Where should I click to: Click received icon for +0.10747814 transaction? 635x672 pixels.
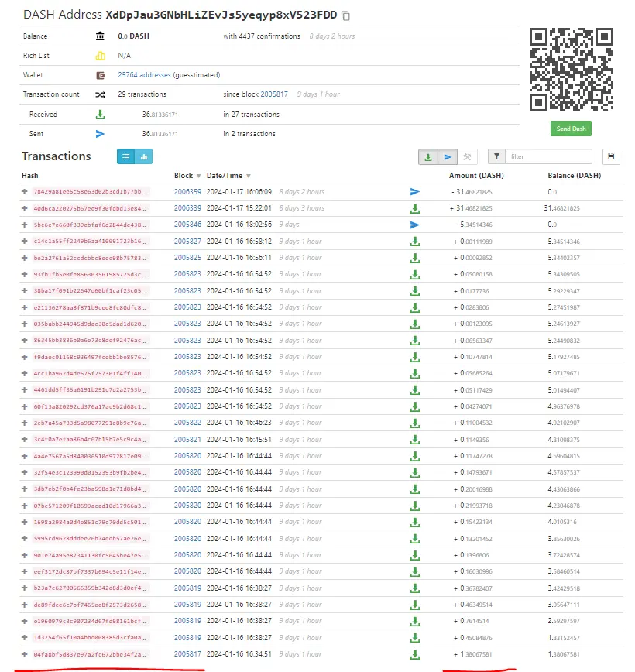pos(414,357)
